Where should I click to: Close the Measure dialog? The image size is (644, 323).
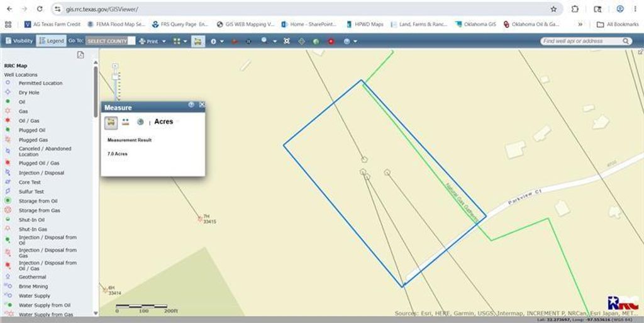[x=202, y=105]
